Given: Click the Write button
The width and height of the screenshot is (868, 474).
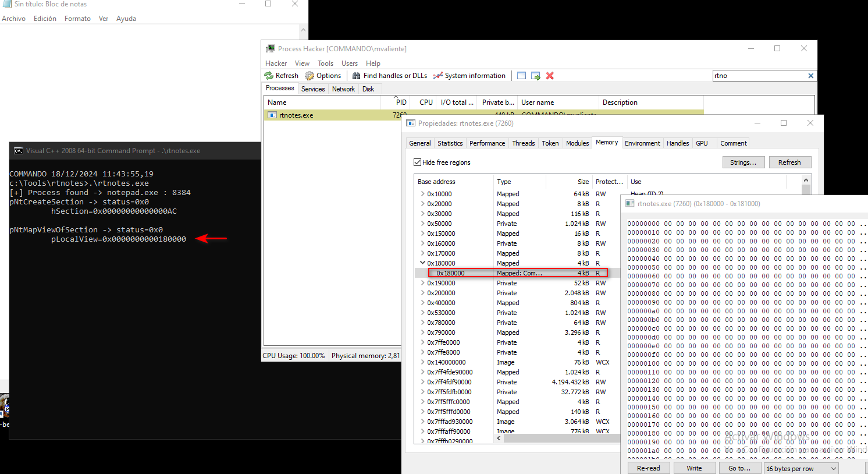Looking at the screenshot, I should pos(694,468).
